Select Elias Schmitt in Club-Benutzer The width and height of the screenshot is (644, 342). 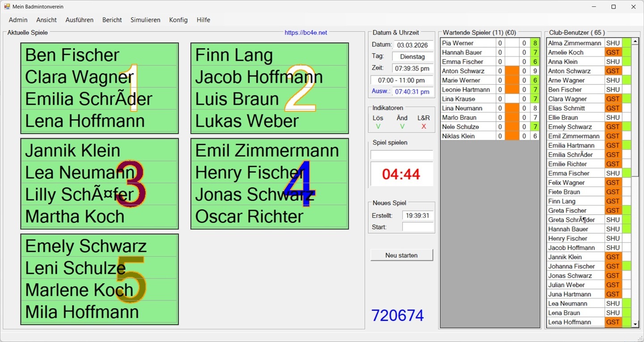coord(576,108)
